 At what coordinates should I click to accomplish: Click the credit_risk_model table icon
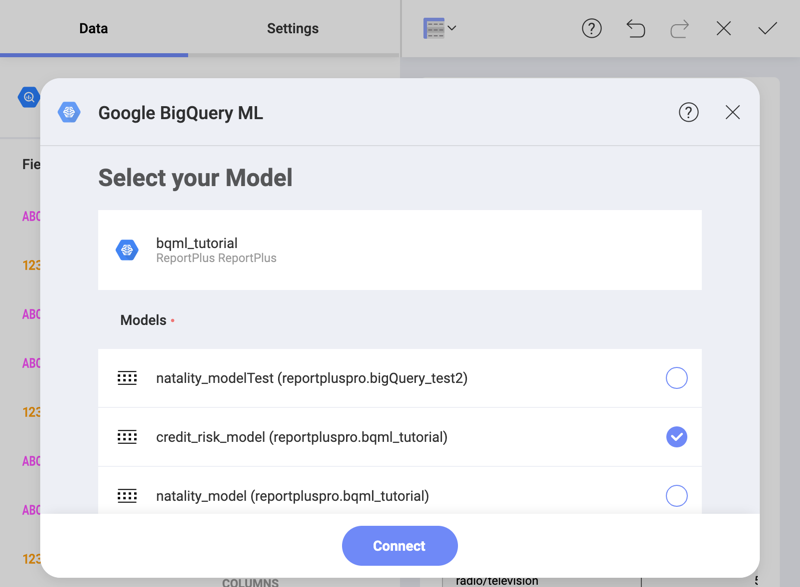(x=127, y=437)
